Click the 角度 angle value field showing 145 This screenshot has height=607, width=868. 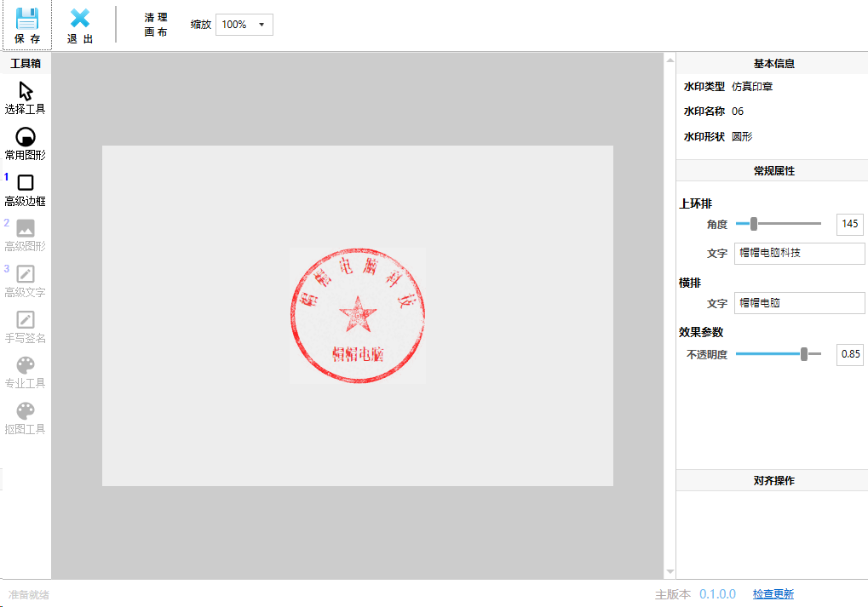(848, 224)
